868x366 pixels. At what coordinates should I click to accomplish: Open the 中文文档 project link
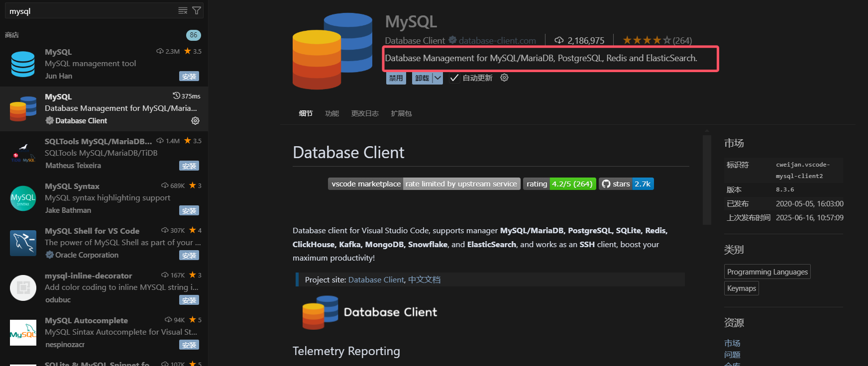coord(424,280)
